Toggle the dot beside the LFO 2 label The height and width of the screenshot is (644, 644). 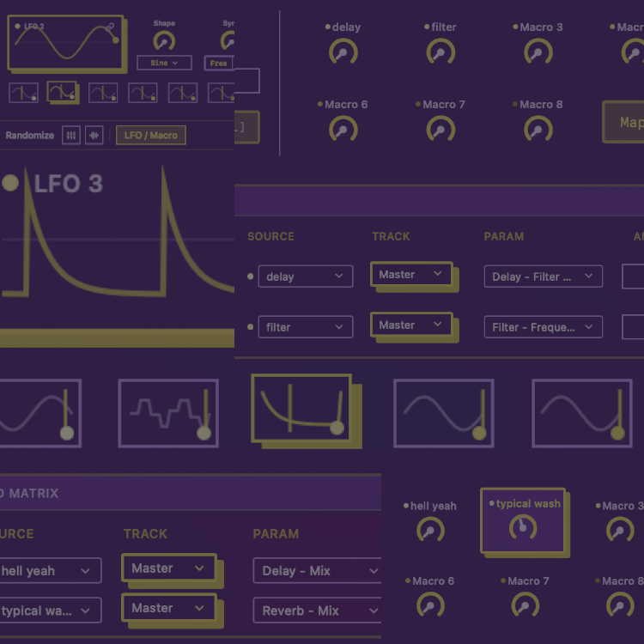pyautogui.click(x=18, y=26)
